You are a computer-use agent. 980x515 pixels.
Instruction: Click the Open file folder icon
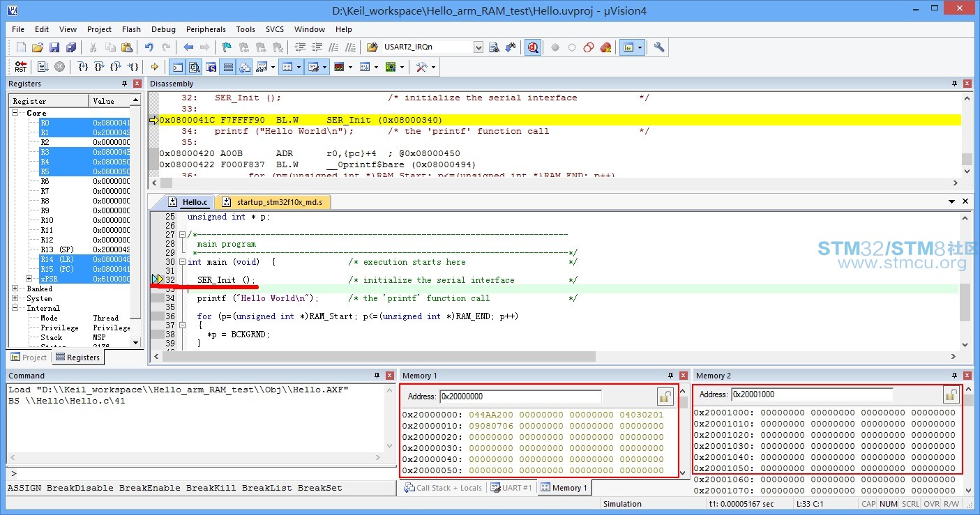coord(38,47)
